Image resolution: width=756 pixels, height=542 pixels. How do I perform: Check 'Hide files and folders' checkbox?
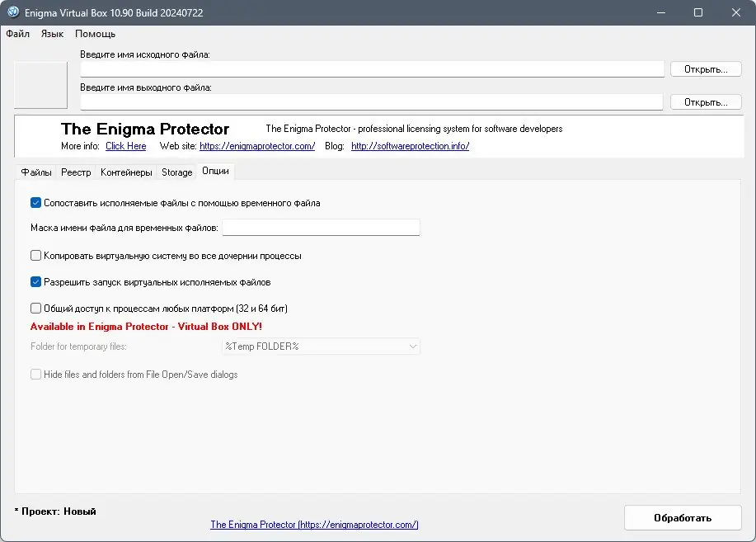point(35,374)
